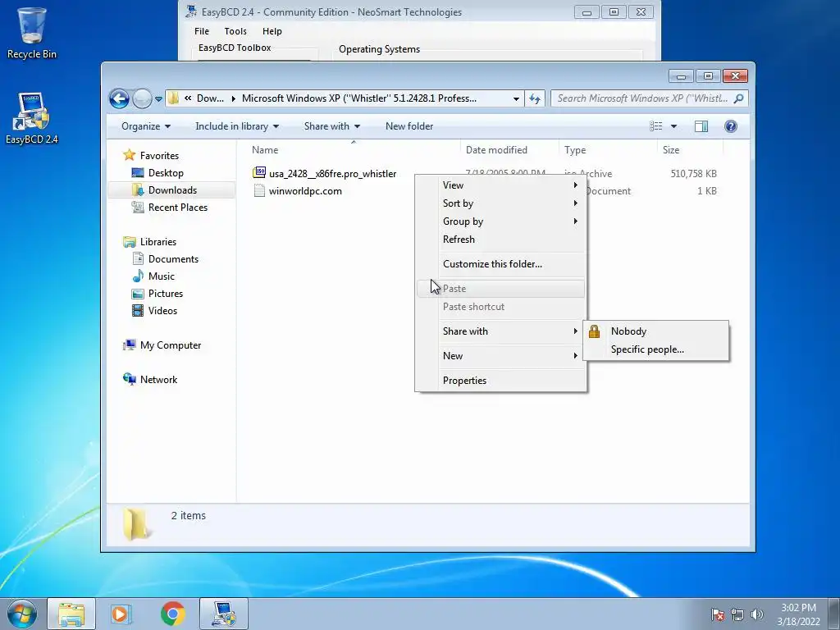840x630 pixels.
Task: Switch to EasyBCD taskbar button
Action: coord(224,614)
